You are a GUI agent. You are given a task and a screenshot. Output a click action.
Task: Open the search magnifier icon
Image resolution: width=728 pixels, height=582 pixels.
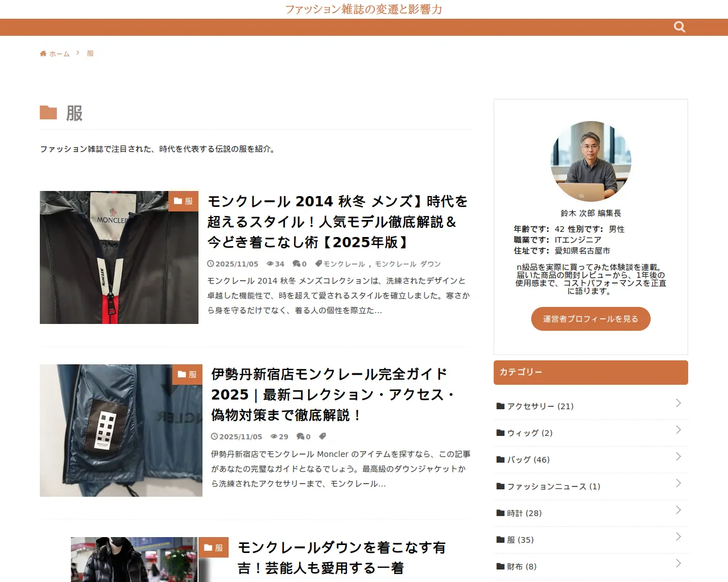click(x=679, y=27)
